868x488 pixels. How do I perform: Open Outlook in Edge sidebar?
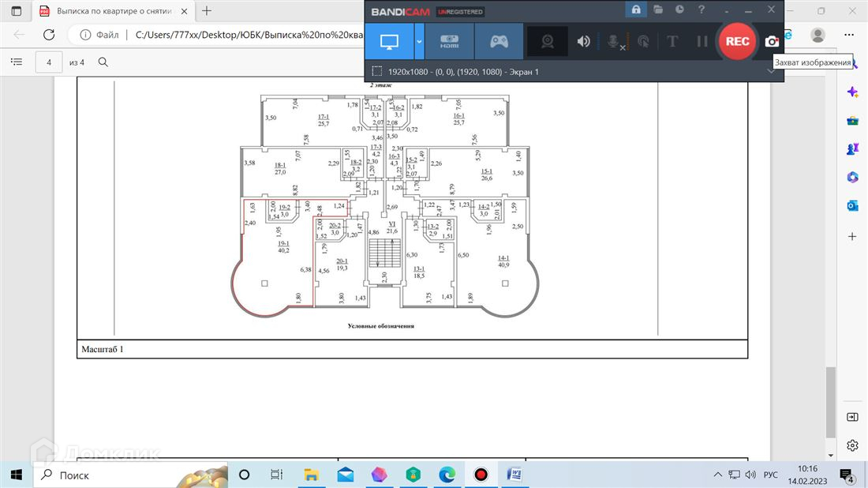click(x=852, y=206)
